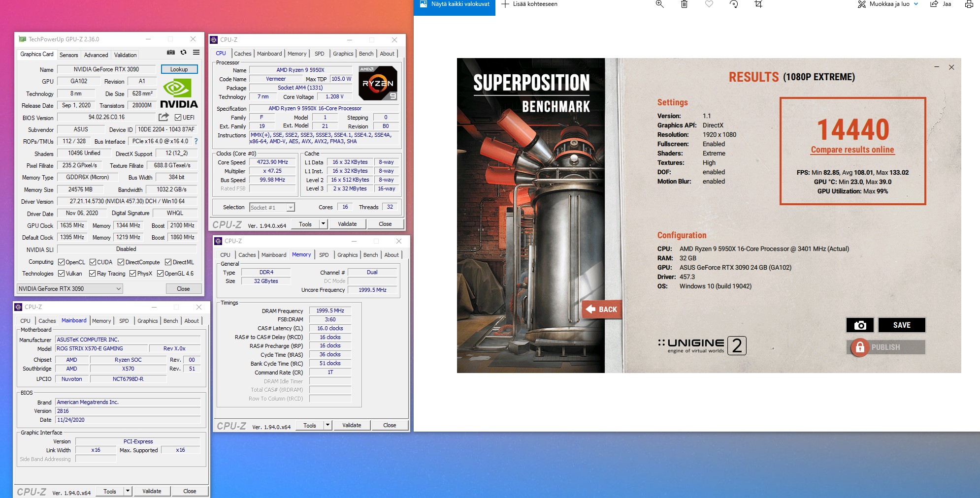Toggle the UEFI checkbox
This screenshot has height=498, width=980.
[x=178, y=117]
